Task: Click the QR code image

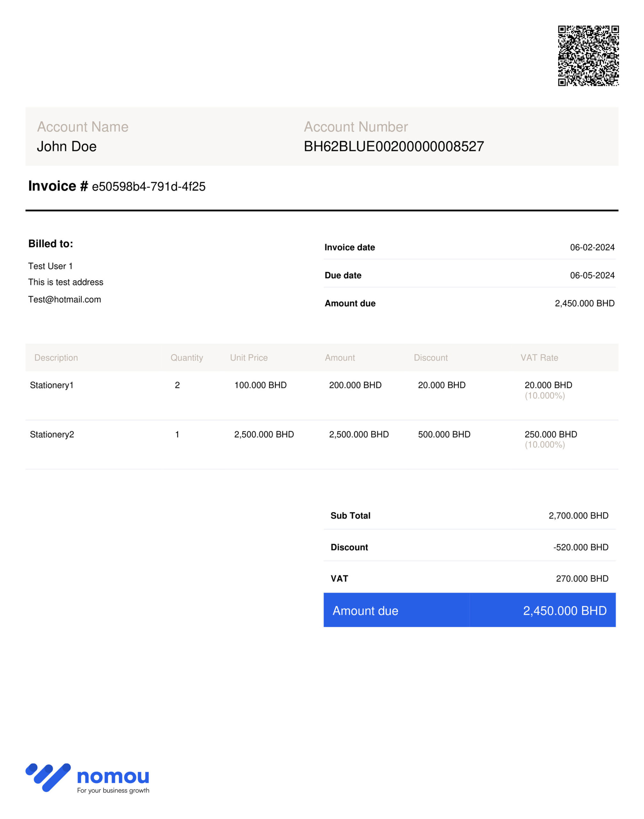Action: (588, 56)
